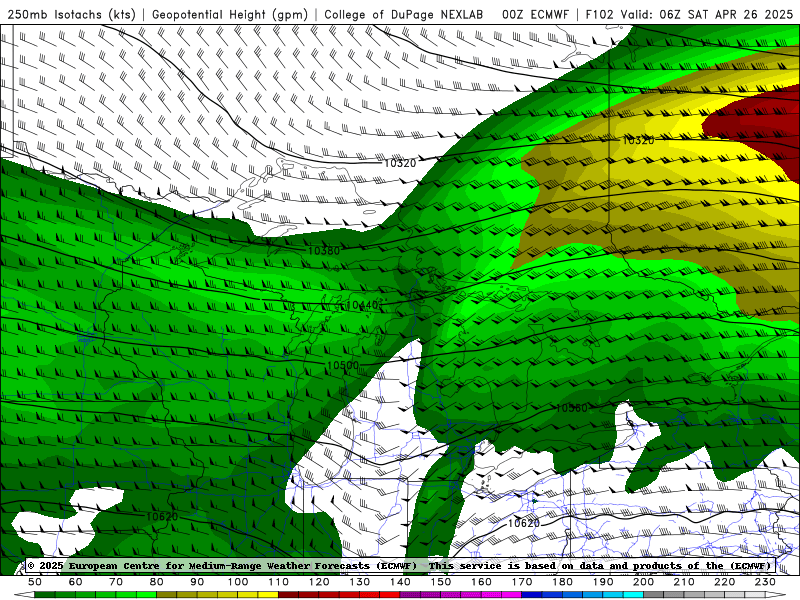This screenshot has height=600, width=800.
Task: Pick the dark blue swatch right of 170
Action: coord(532,595)
